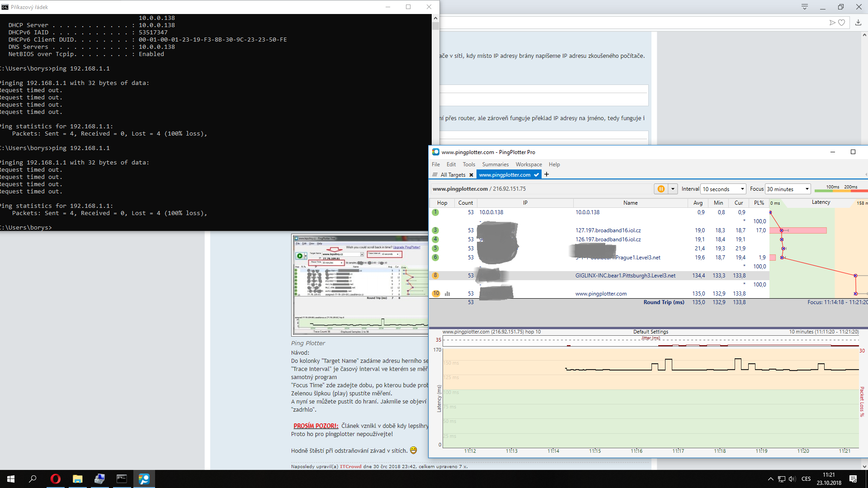Click the green hop 1 circle
The width and height of the screenshot is (868, 488).
click(x=435, y=212)
